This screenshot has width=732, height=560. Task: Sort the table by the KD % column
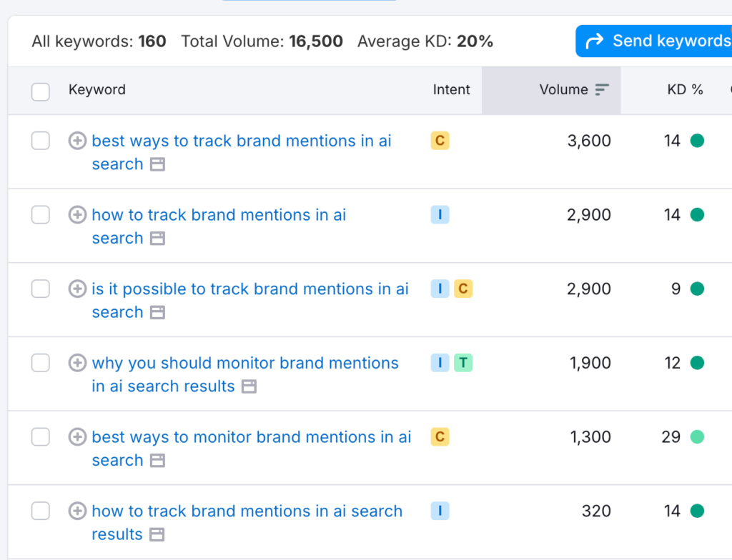click(x=685, y=90)
